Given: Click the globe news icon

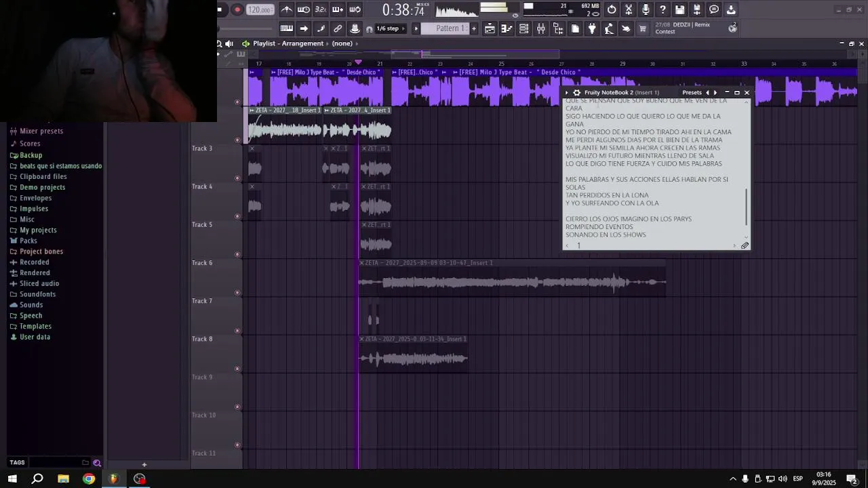Looking at the screenshot, I should pyautogui.click(x=732, y=28).
